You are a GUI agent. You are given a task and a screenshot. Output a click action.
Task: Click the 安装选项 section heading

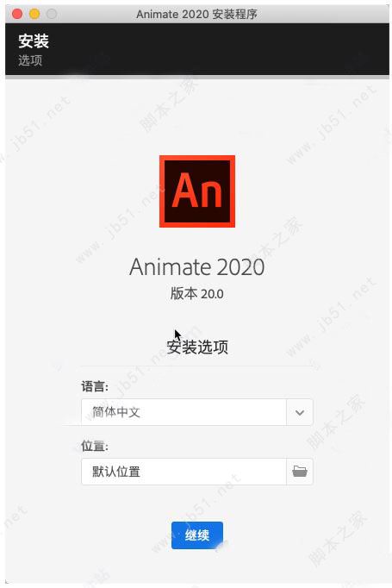pyautogui.click(x=197, y=347)
